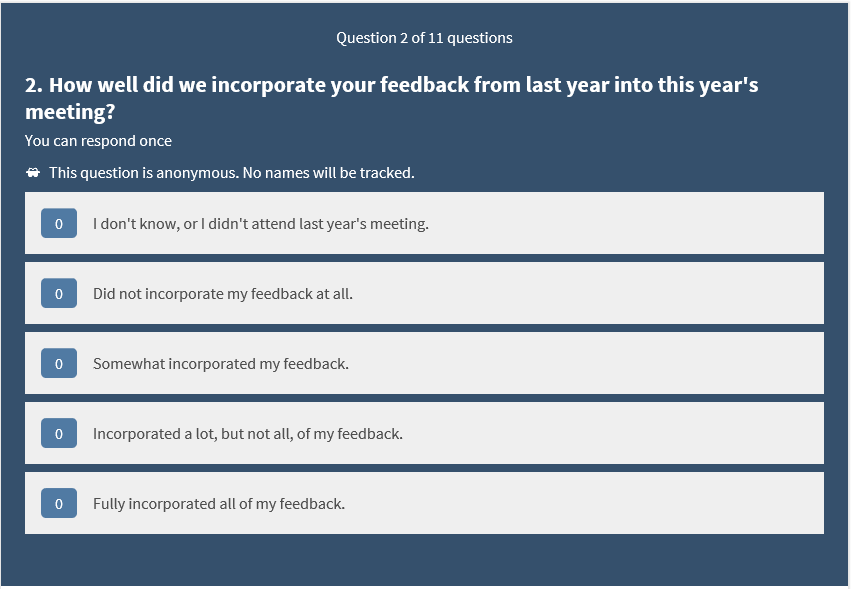
Task: Click count badge beside "Somewhat incorporated"
Action: (59, 364)
